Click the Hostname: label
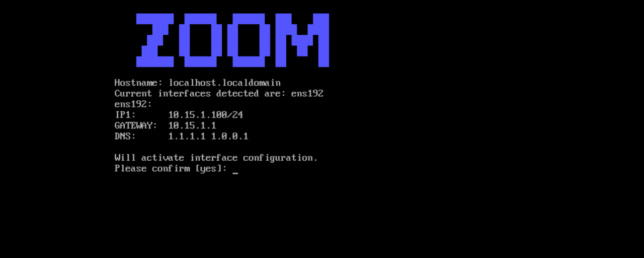This screenshot has width=644, height=258. 138,83
